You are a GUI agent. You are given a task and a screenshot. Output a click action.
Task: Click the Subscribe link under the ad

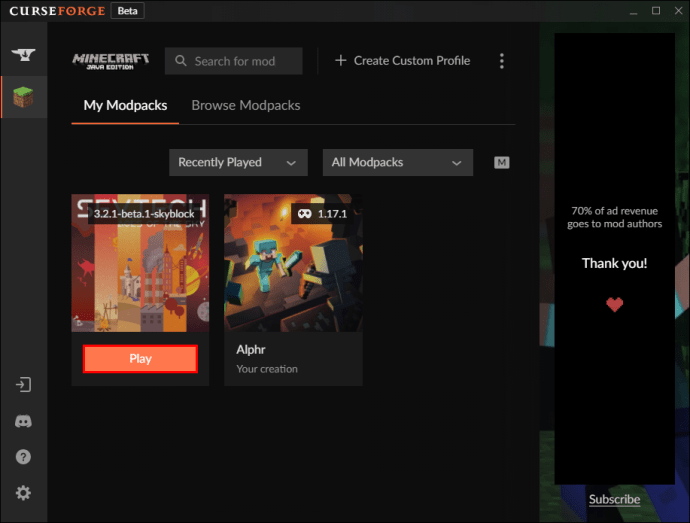point(614,499)
